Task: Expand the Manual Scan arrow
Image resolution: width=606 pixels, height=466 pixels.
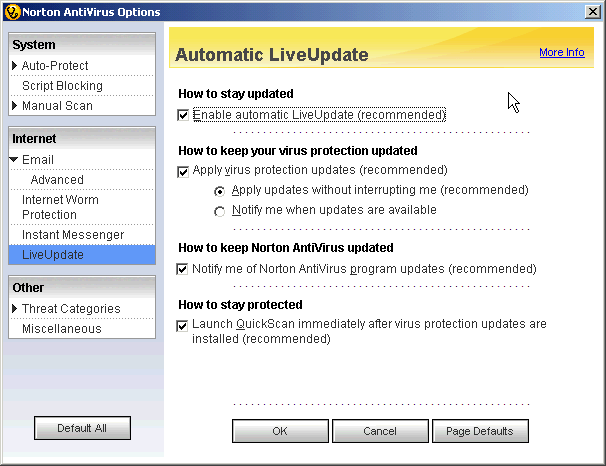Action: click(x=15, y=106)
